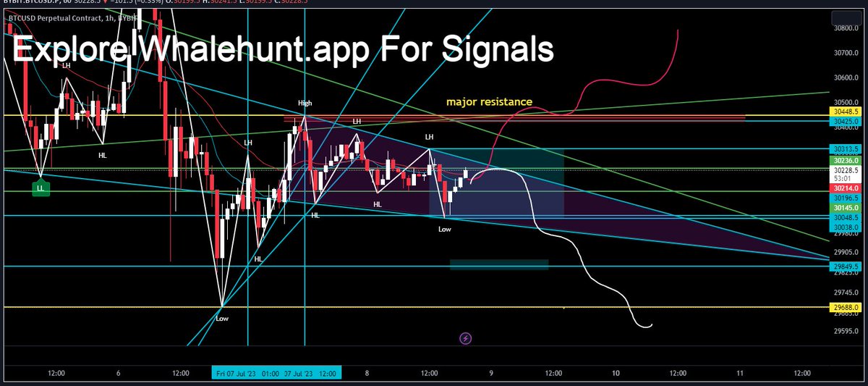Click the highlighted 07 Jul '23 12:00 time label
Image resolution: width=868 pixels, height=386 pixels.
(311, 373)
